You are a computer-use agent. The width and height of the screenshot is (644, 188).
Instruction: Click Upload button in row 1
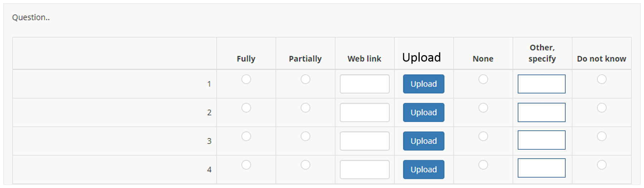point(423,84)
